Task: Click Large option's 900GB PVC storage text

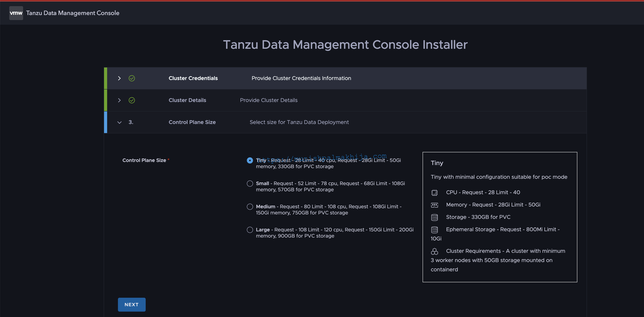Action: point(306,236)
